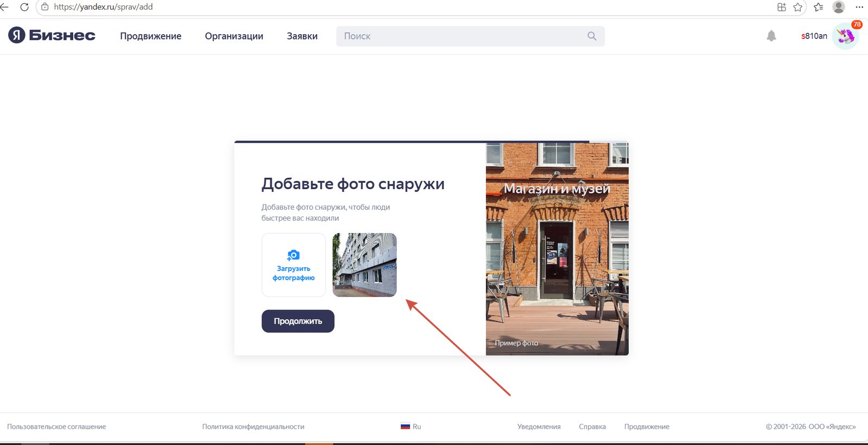Click the Пример фото caption

(516, 343)
